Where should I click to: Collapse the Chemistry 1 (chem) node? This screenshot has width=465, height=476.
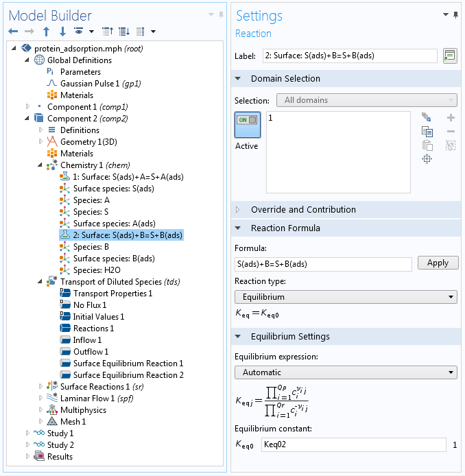pyautogui.click(x=40, y=165)
